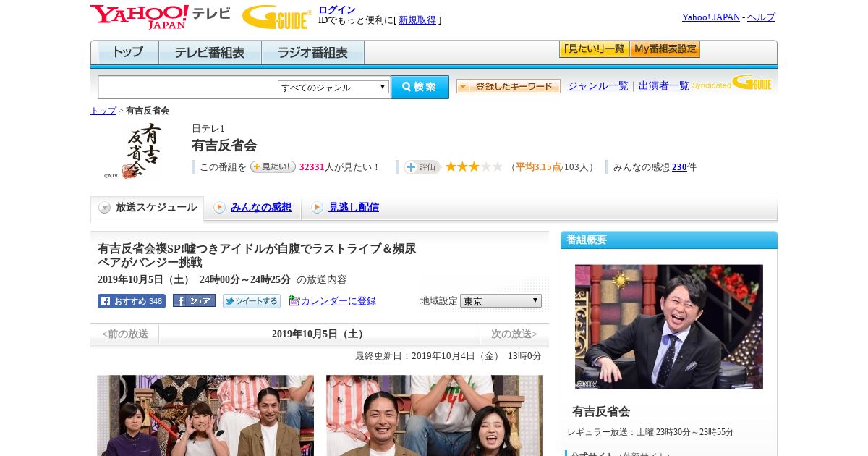The image size is (868, 456).
Task: Click the star rating display
Action: pos(474,167)
